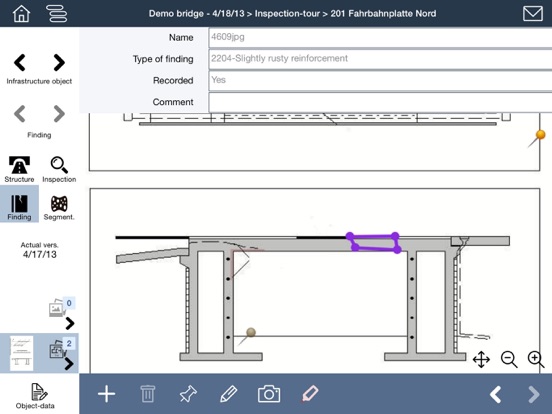The width and height of the screenshot is (552, 414).
Task: Go to previous infrastructure object
Action: point(20,63)
